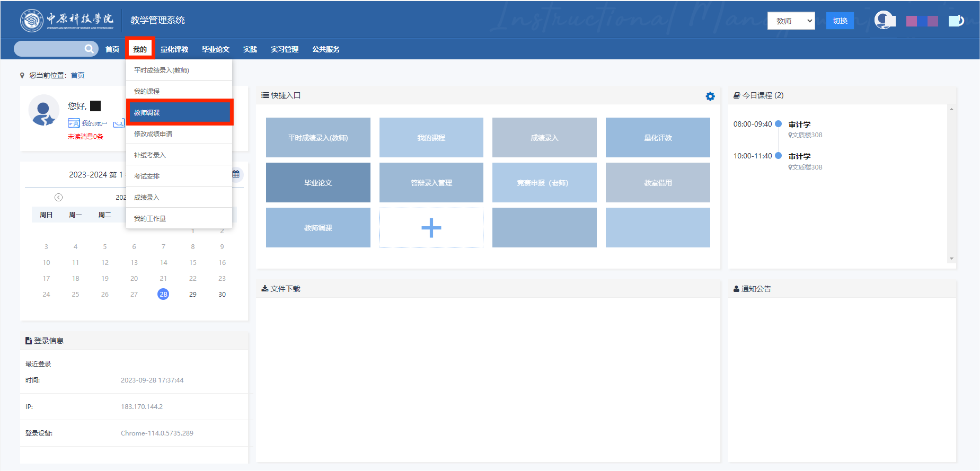Open the 毕业论文 quick entry tile
980x471 pixels.
click(318, 183)
